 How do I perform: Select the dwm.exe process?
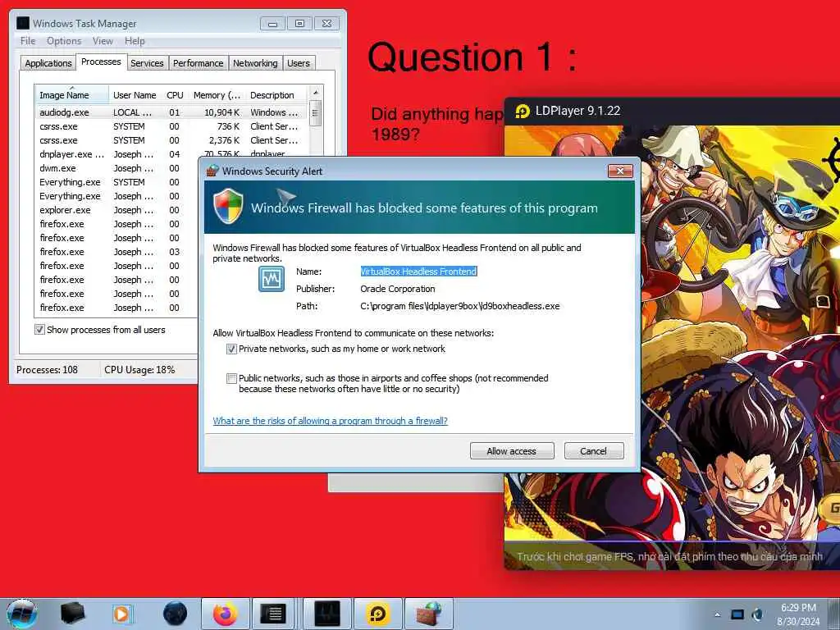tap(116, 168)
